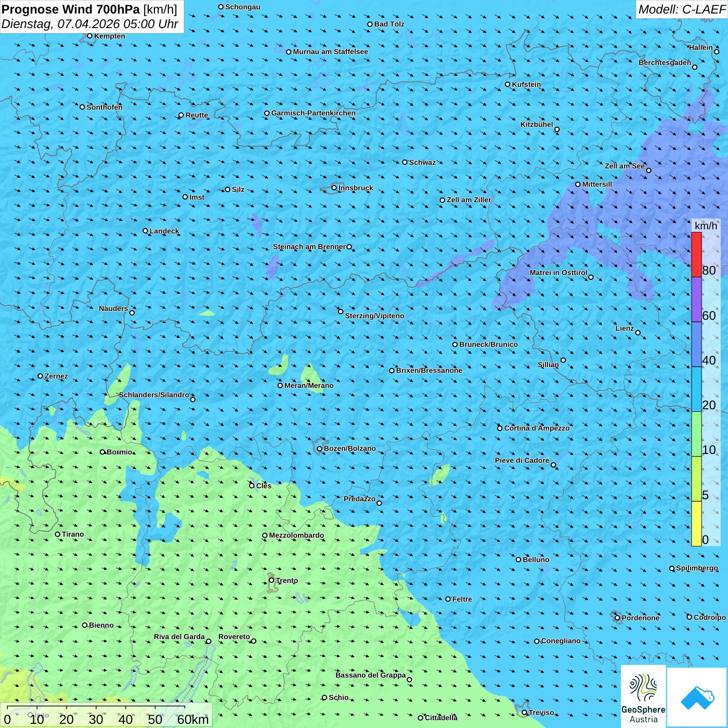
Task: Click the forecast date 'Dienstag, 07.04.2026 05:00 Uhr'
Action: pos(90,24)
